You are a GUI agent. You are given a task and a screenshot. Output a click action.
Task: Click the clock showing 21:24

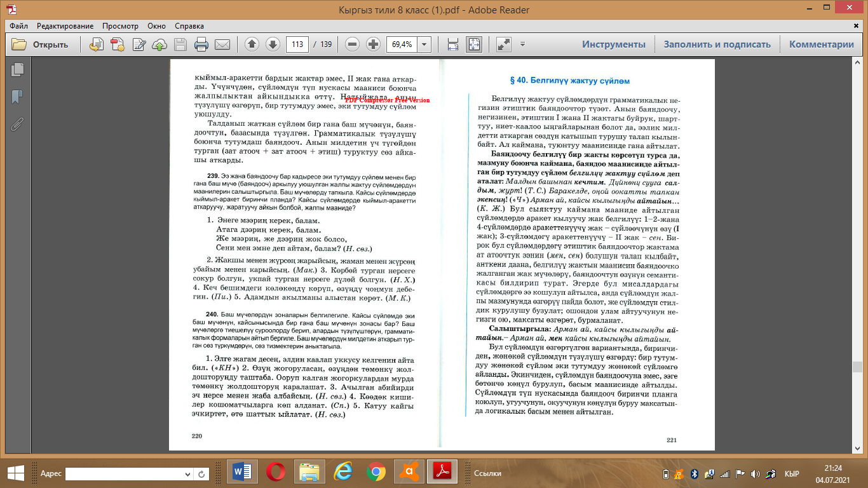click(x=833, y=468)
